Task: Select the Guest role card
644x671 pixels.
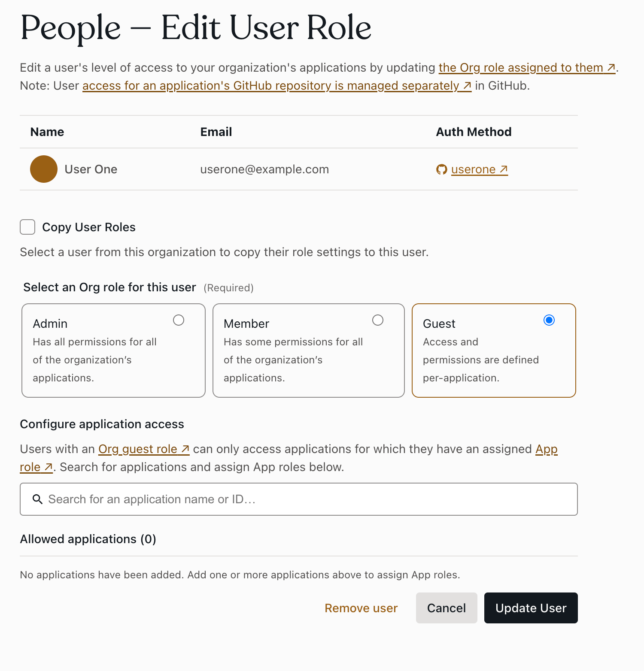Action: tap(494, 351)
